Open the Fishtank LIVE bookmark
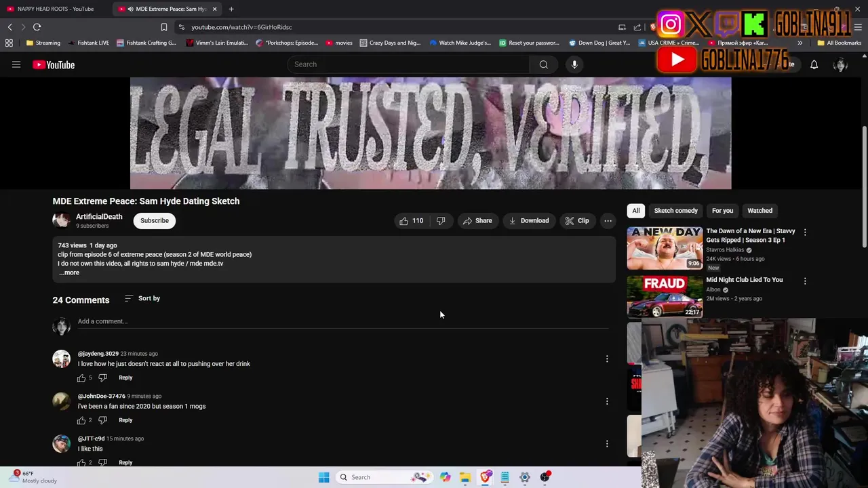Image resolution: width=868 pixels, height=488 pixels. 88,43
